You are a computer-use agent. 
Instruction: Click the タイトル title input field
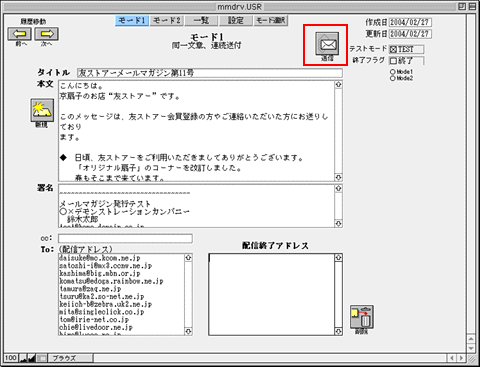point(210,73)
